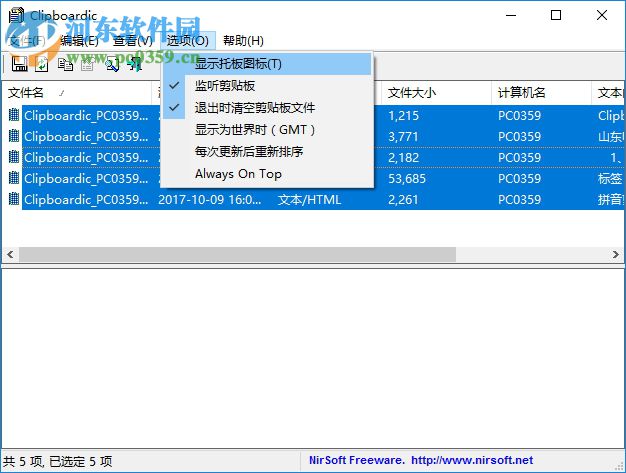626x473 pixels.
Task: Click the file icon of the 3,771 size row
Action: click(14, 136)
